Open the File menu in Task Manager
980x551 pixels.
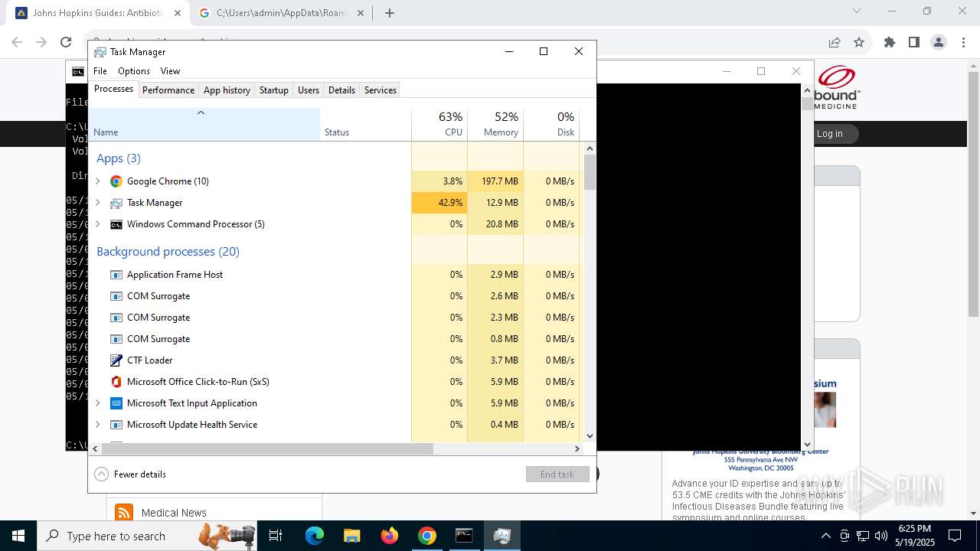point(100,71)
